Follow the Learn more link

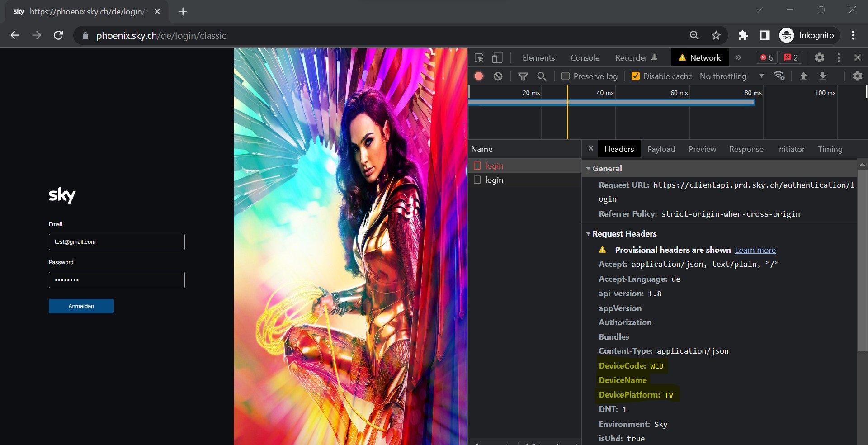coord(755,250)
